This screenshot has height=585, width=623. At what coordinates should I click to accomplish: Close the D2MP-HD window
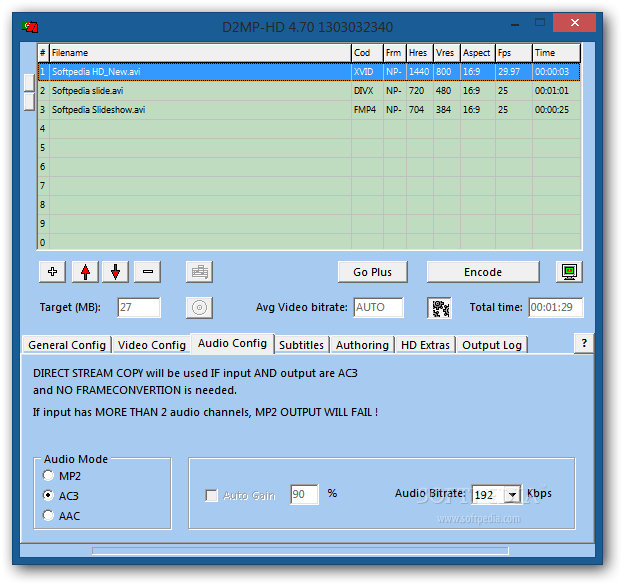tap(574, 23)
